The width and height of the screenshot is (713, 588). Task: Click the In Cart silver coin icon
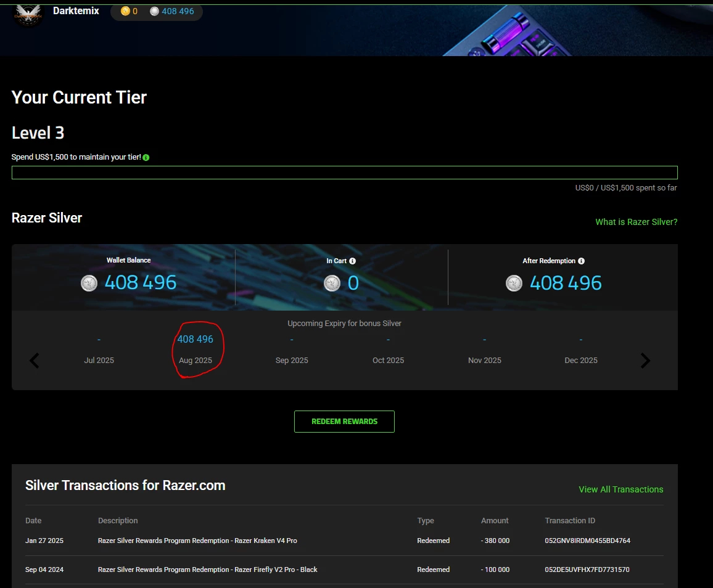coord(332,284)
